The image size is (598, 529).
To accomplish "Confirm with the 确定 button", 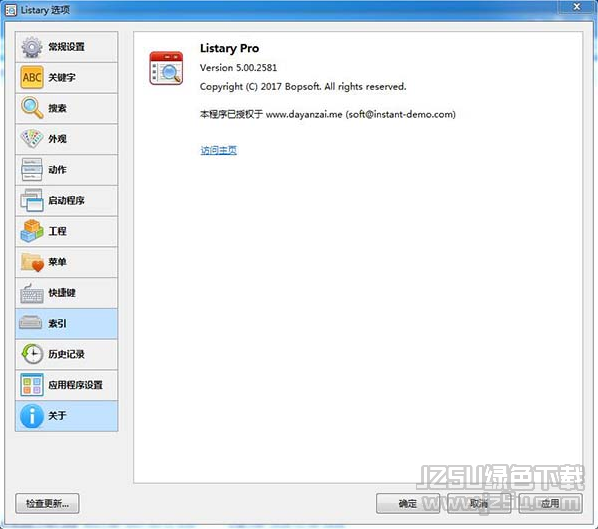I will [x=408, y=503].
